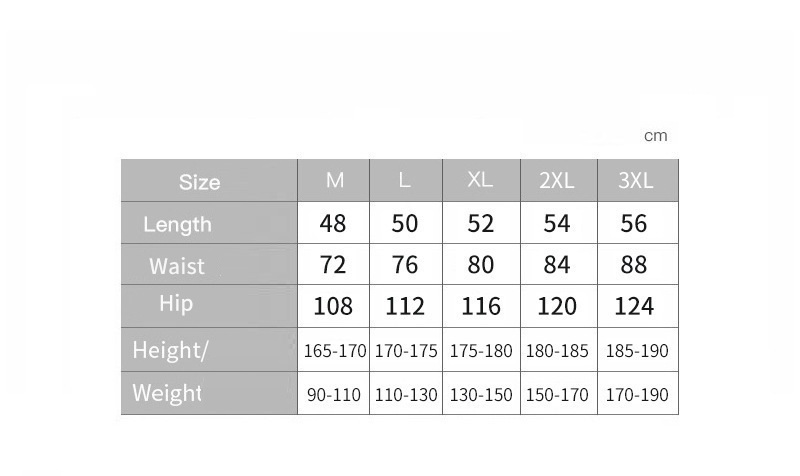
Task: Select the hip value 124 cell
Action: tap(634, 306)
